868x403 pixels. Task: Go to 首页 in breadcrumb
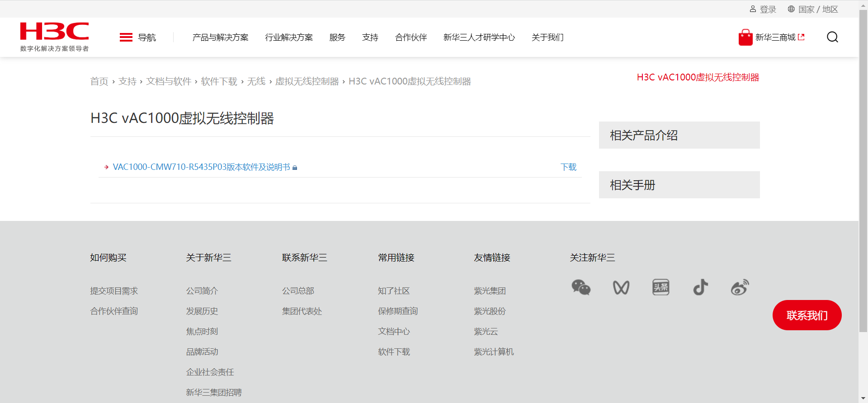(99, 81)
